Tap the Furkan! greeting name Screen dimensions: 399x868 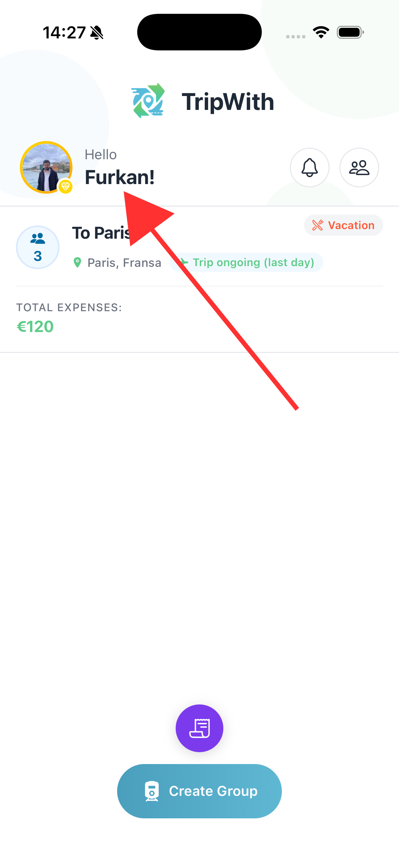pos(119,177)
